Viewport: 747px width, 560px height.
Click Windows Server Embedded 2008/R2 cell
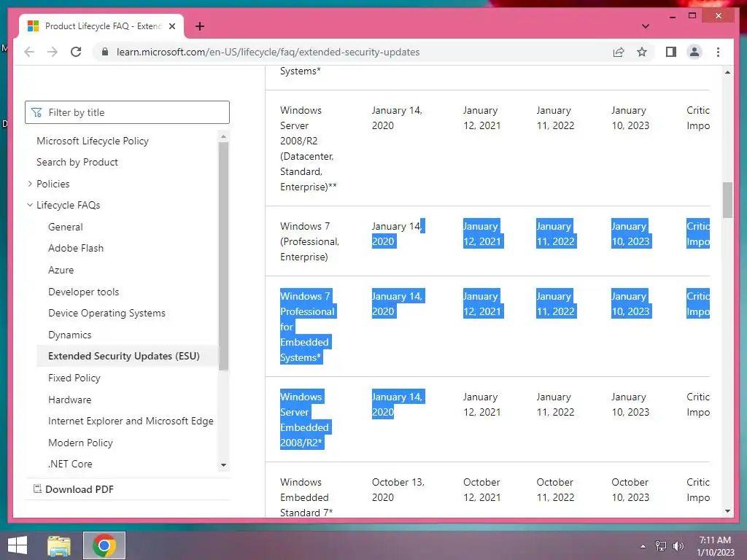tap(305, 419)
